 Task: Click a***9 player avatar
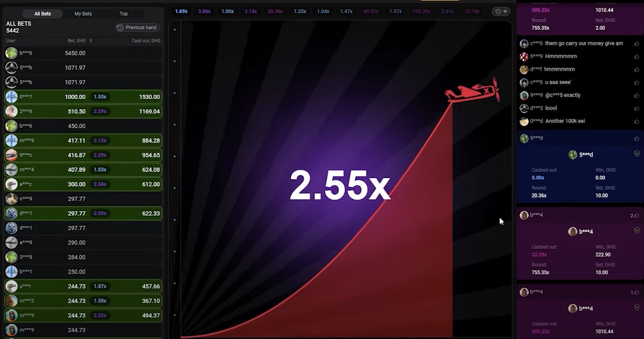click(x=11, y=242)
